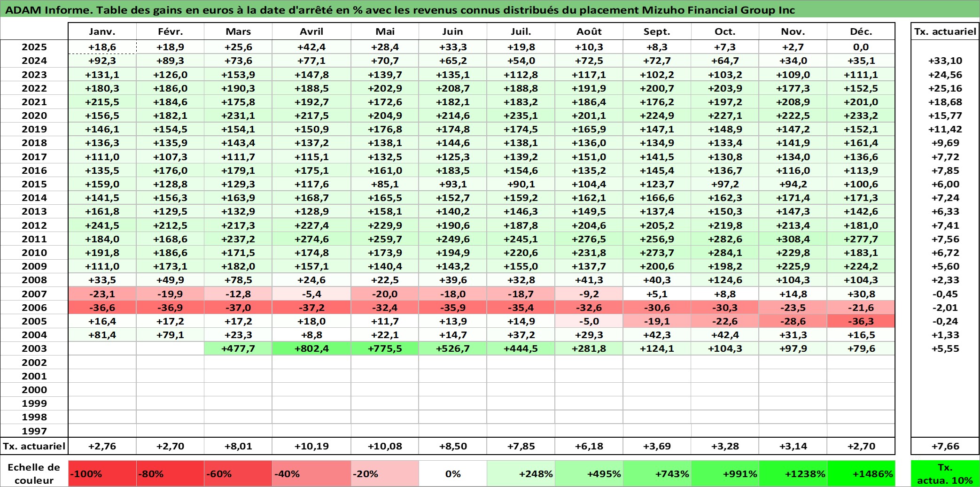The width and height of the screenshot is (980, 487).
Task: Click the 1997 row label
Action: 34,431
